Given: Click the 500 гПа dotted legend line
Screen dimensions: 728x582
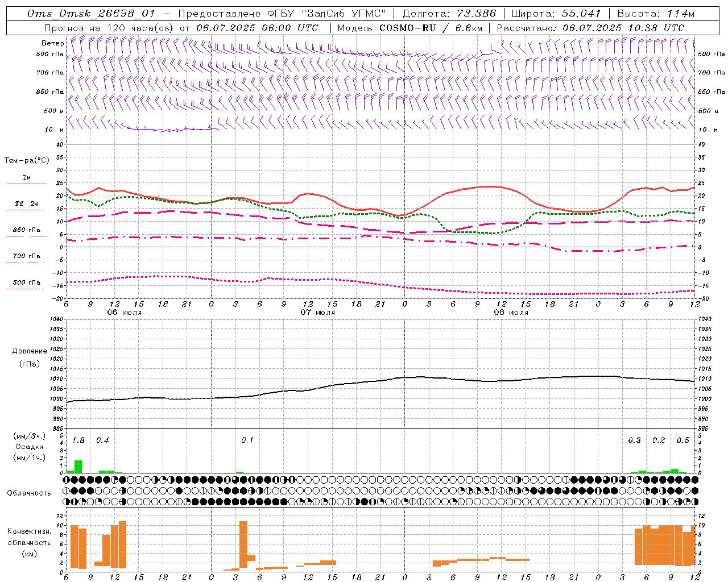Looking at the screenshot, I should click(x=25, y=289).
